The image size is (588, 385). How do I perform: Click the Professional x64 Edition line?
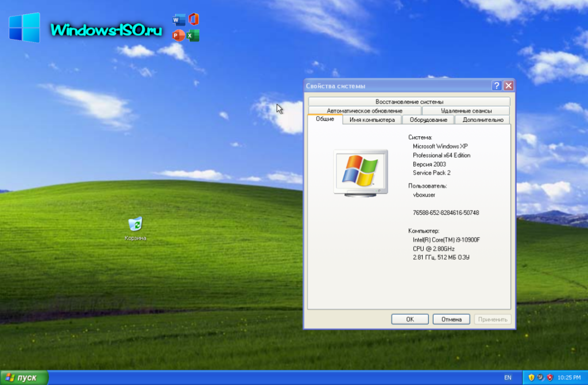(442, 155)
